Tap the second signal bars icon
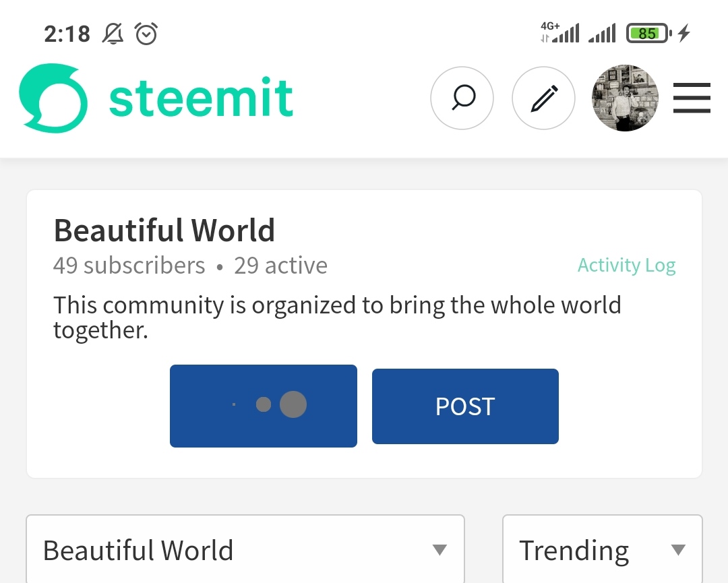Screen dimensions: 728x583 coord(602,33)
